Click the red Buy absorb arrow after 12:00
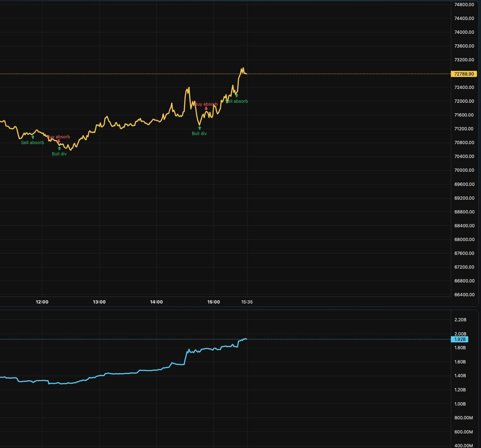481x448 pixels. point(59,141)
